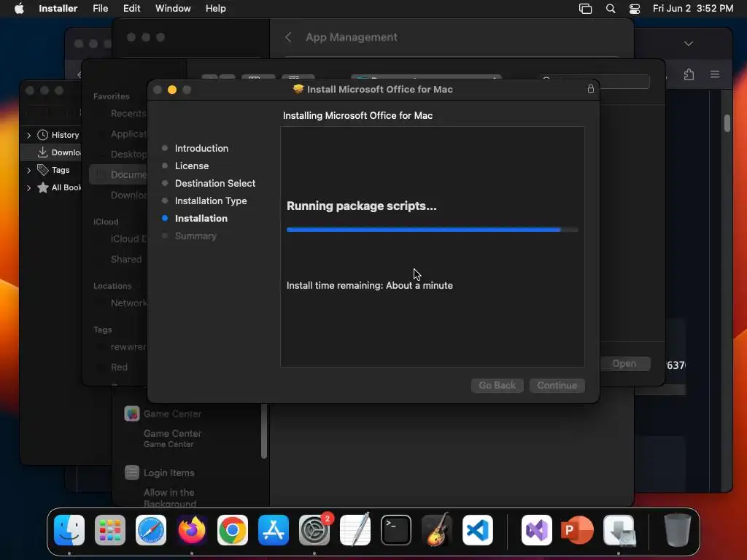
Task: Click the date and time in menu bar
Action: (x=693, y=8)
